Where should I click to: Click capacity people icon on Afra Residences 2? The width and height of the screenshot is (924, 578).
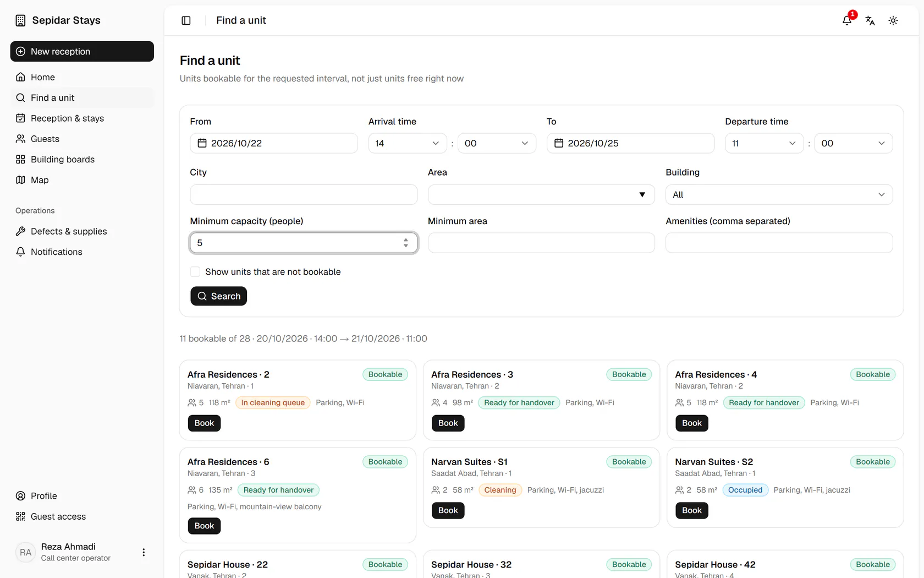192,403
